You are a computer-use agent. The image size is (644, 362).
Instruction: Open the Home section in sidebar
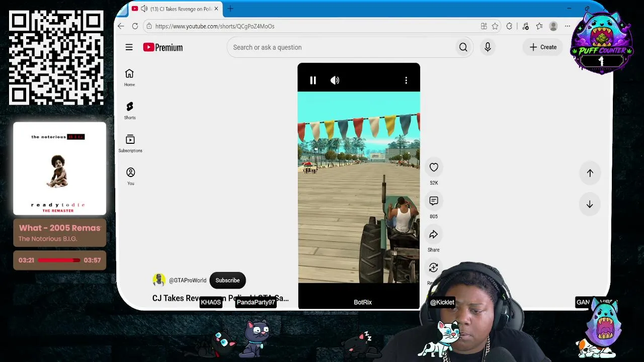(x=129, y=77)
